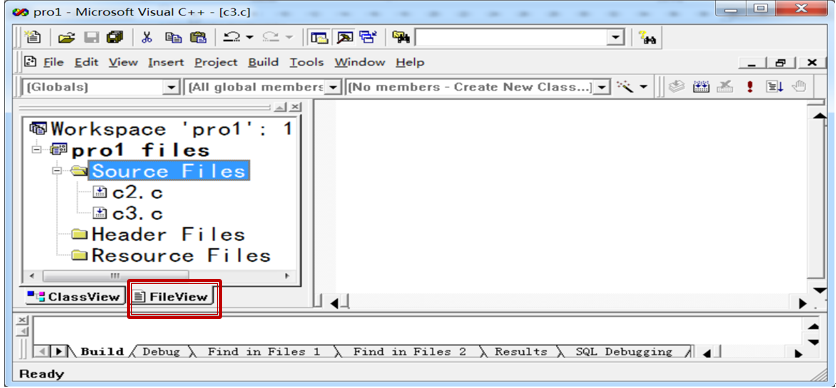Select the Find in Files 1 output tab

[264, 352]
